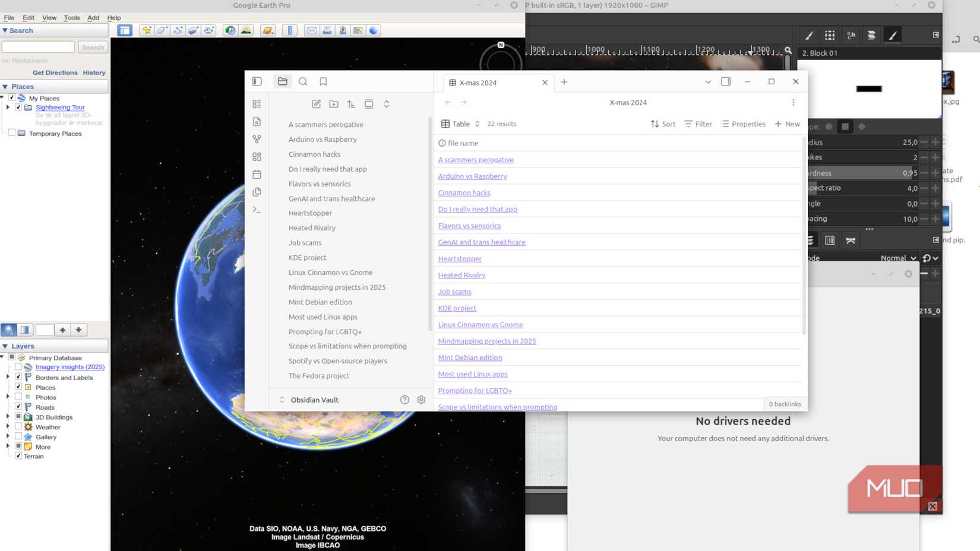The image size is (980, 551).
Task: Open the graph view in Obsidian sidebar
Action: [x=257, y=139]
